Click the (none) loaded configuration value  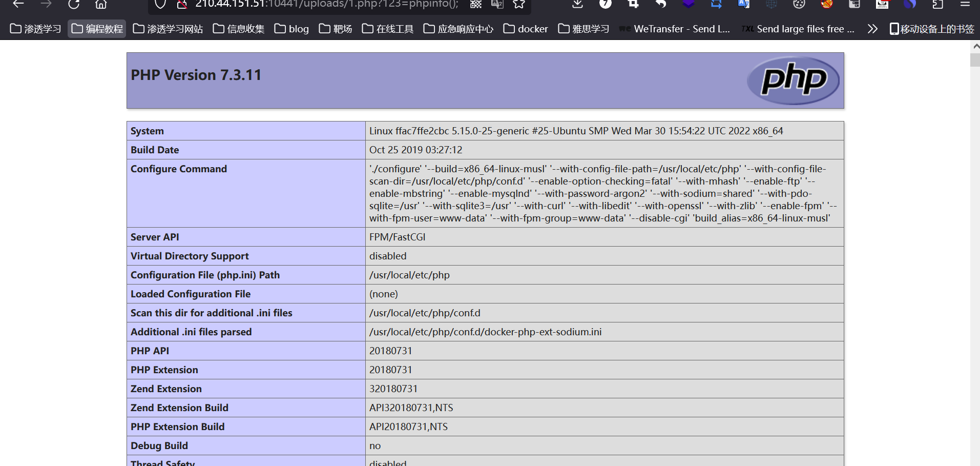pos(384,294)
